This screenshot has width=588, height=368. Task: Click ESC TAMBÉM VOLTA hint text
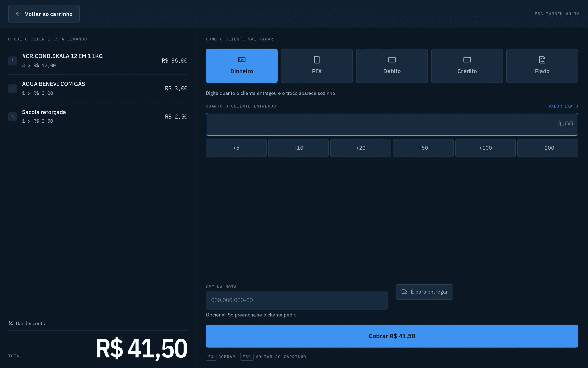tap(557, 14)
